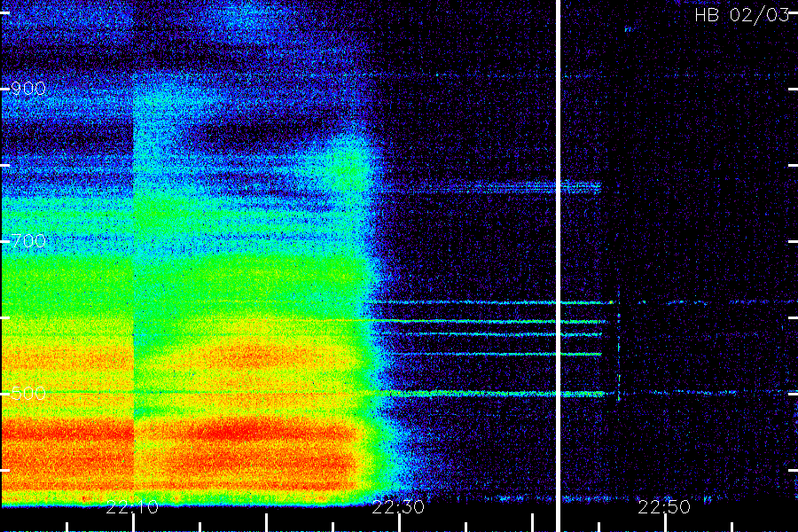
Task: Click the 900 frequency axis label
Action: pos(28,89)
